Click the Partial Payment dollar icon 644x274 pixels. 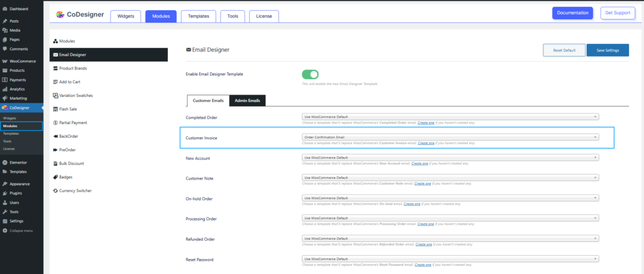pyautogui.click(x=55, y=123)
